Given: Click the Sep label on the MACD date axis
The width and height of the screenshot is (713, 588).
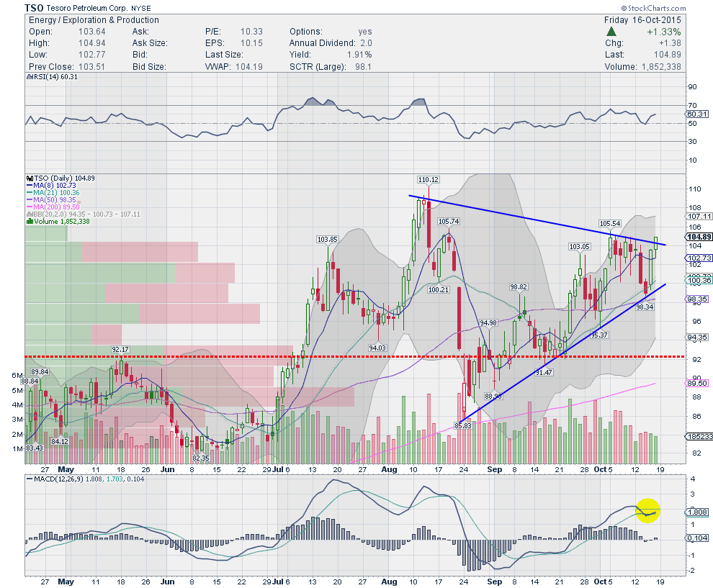Looking at the screenshot, I should pos(494,582).
